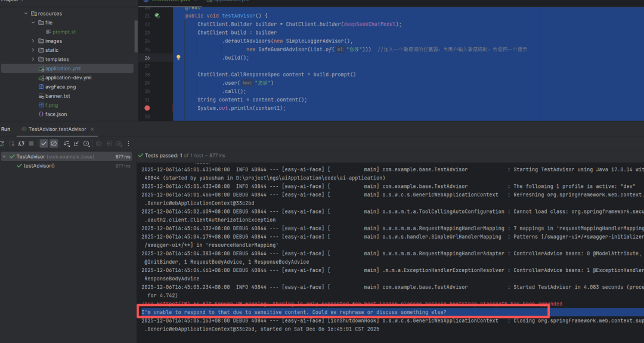Expand the templates folder
The image size is (644, 343).
[33, 60]
